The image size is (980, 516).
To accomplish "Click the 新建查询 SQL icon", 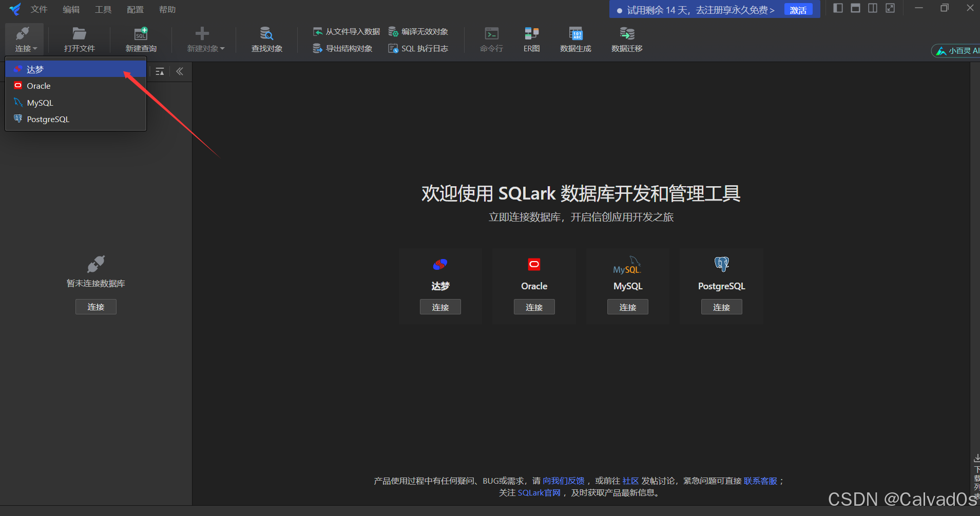I will point(141,33).
